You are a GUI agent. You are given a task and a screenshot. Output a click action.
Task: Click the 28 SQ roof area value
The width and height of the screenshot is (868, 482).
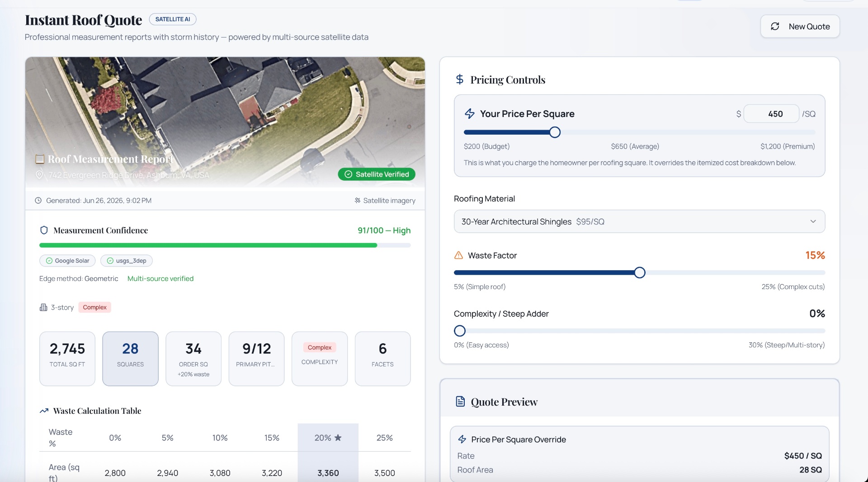click(811, 469)
